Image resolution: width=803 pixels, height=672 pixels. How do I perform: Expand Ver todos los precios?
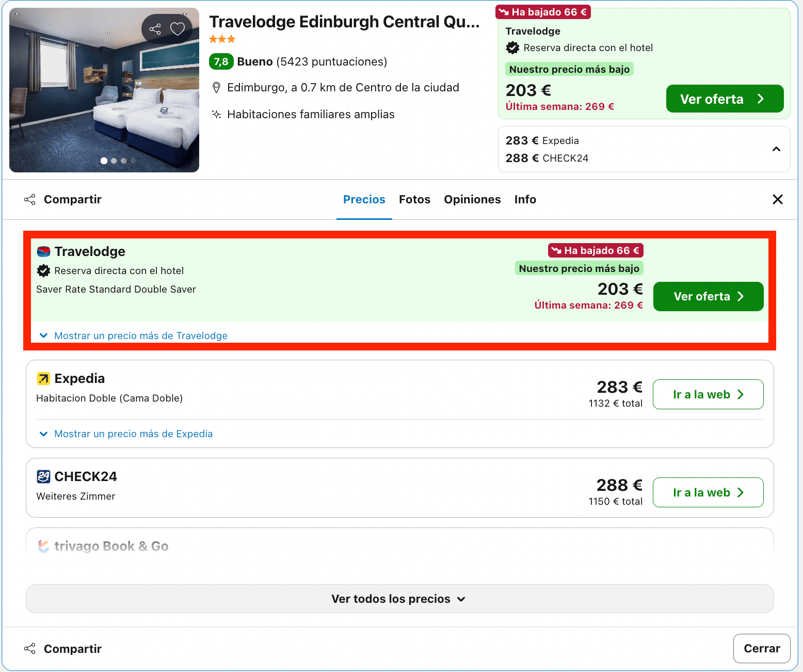point(399,599)
